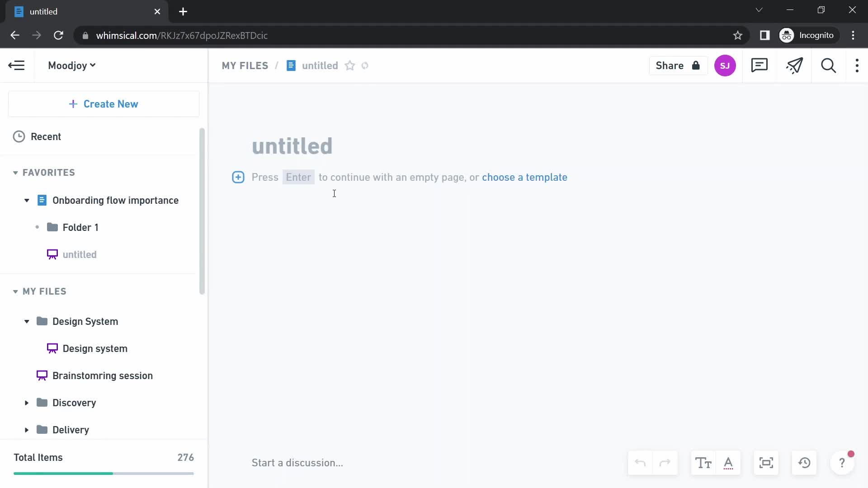Open the text size formatting tool

pos(703,463)
